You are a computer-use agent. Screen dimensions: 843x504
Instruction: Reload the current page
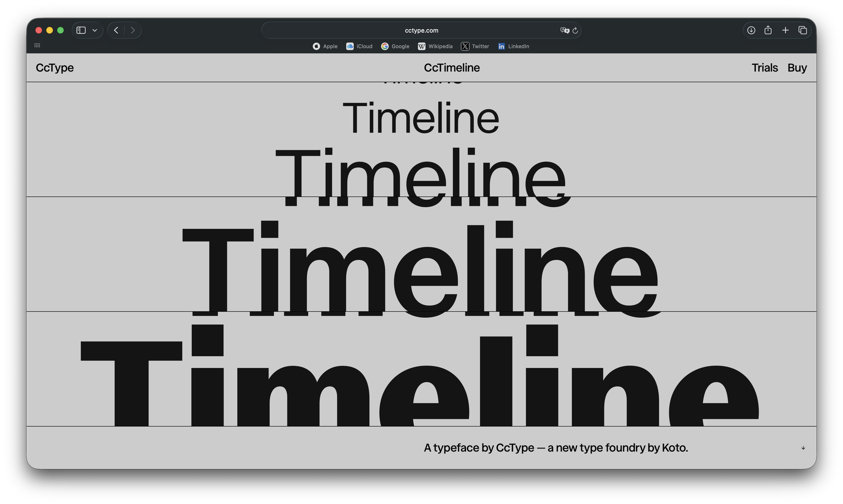(x=575, y=30)
